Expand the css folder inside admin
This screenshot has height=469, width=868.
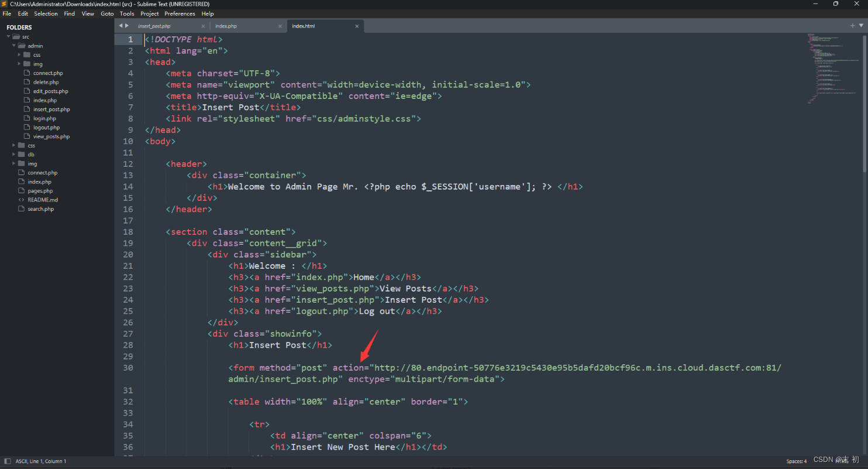(x=19, y=55)
